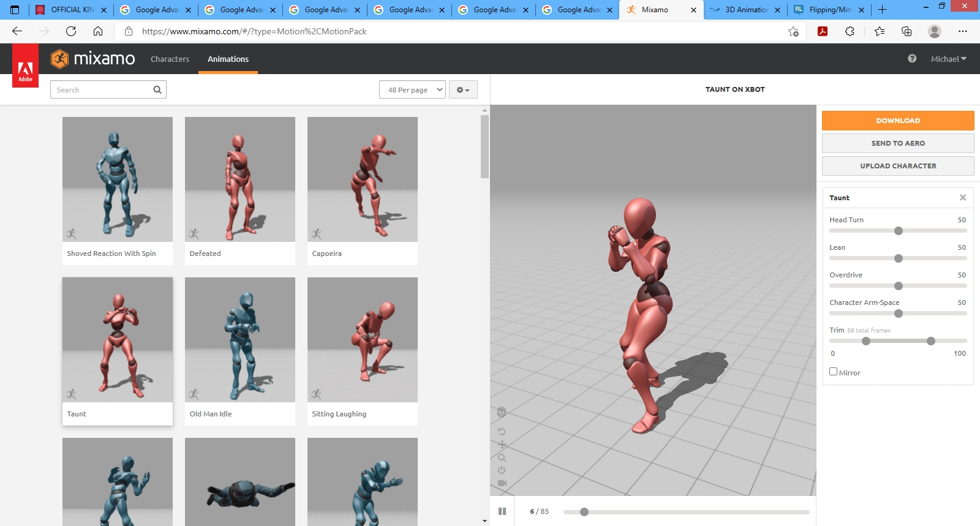Enable the Mirror checkbox

click(x=833, y=372)
